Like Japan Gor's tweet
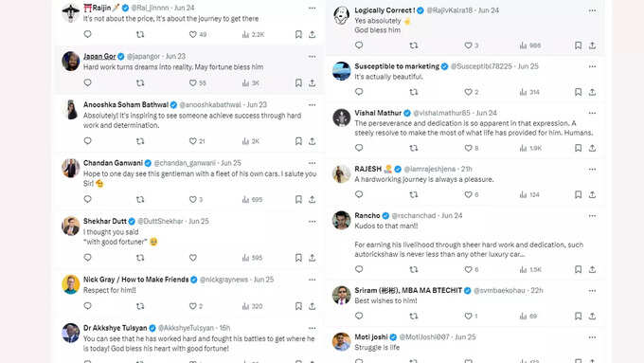The image size is (644, 363). pos(192,82)
